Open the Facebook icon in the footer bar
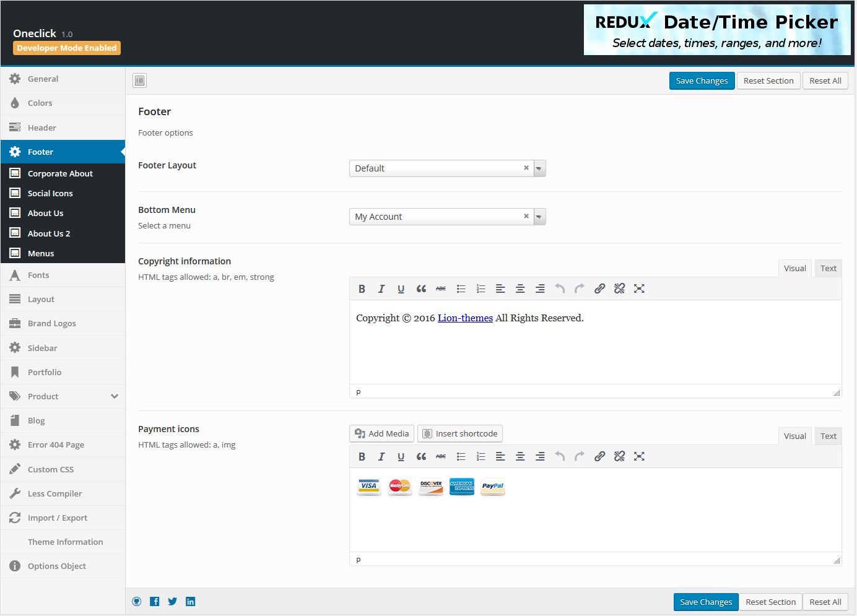This screenshot has width=857, height=616. [155, 602]
